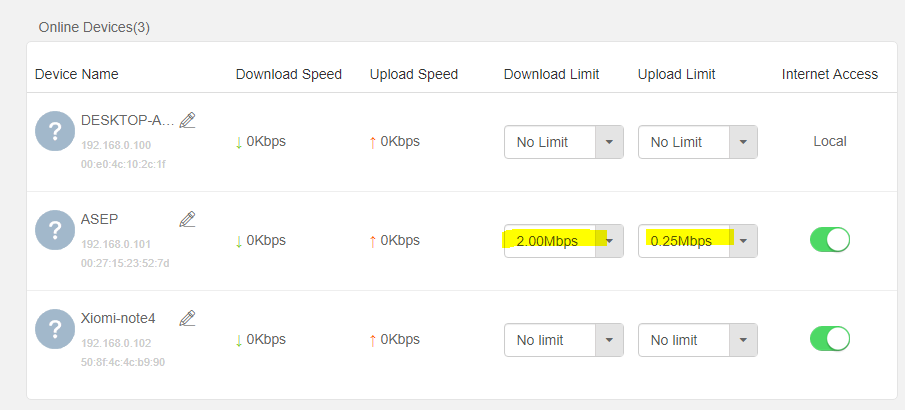Screen dimensions: 905x410
Task: Edit the DESKTOP-A... device name pencil icon
Action: click(x=187, y=120)
